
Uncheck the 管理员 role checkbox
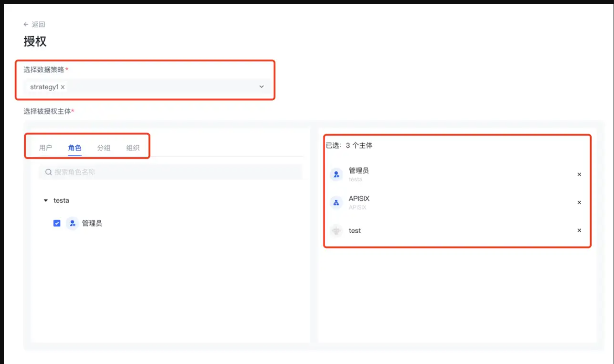57,223
